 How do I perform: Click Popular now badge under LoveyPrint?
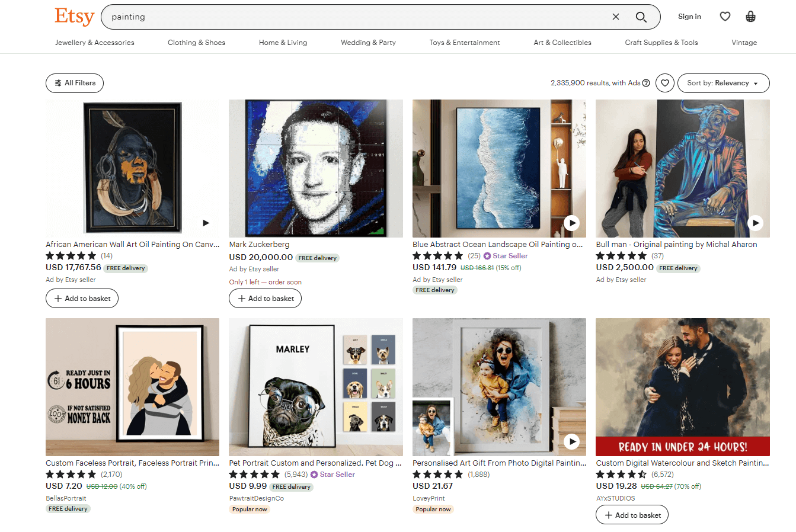tap(433, 509)
